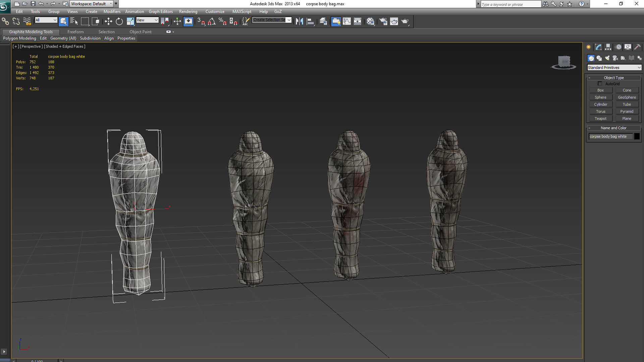Viewport: 644px width, 362px height.
Task: Open the Schematic View
Action: pyautogui.click(x=358, y=21)
